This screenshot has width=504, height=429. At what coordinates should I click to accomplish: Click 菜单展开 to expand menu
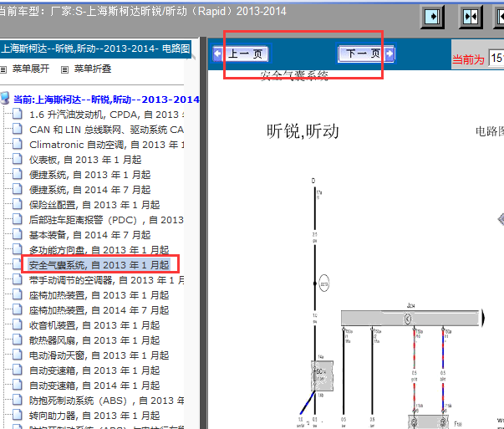click(31, 69)
